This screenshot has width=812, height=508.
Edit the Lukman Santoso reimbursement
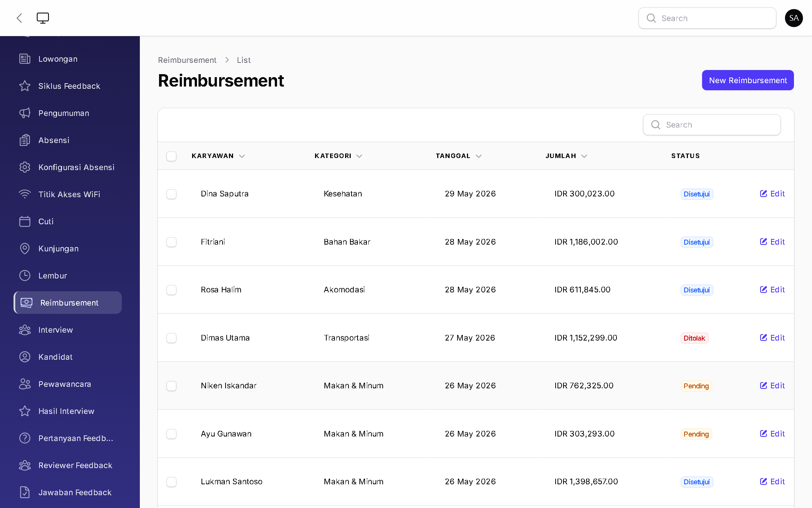click(x=772, y=482)
